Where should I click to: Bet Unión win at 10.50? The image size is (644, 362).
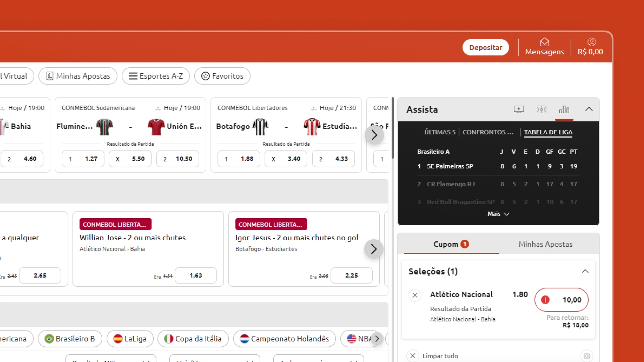(x=177, y=159)
